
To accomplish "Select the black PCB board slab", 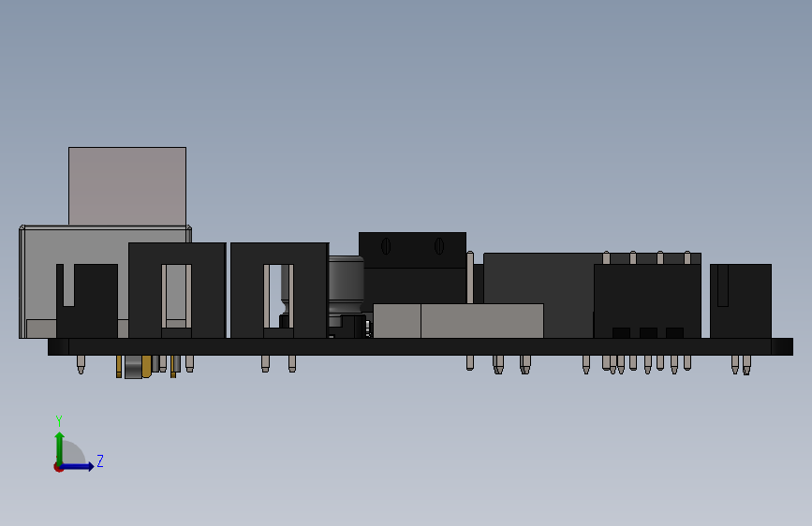I will (420, 346).
